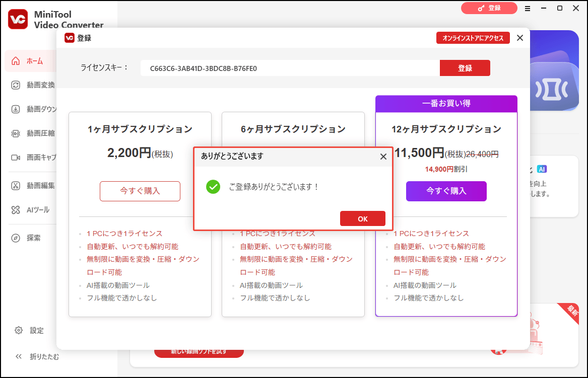This screenshot has width=588, height=378.
Task: Click the explore compass icon
Action: [x=16, y=238]
